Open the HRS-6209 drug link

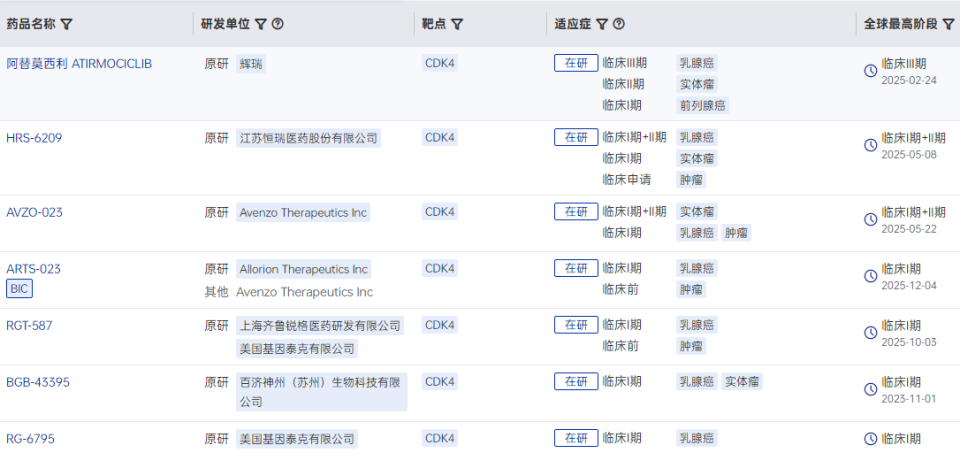pos(34,138)
